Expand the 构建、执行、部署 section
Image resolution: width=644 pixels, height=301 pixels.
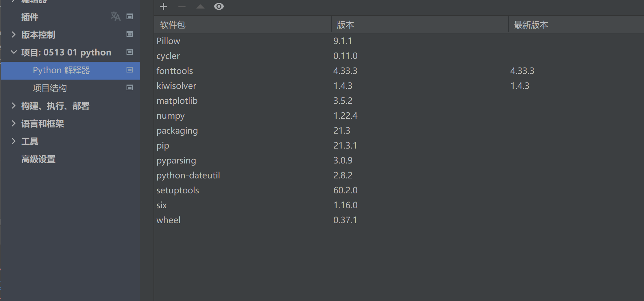(14, 106)
